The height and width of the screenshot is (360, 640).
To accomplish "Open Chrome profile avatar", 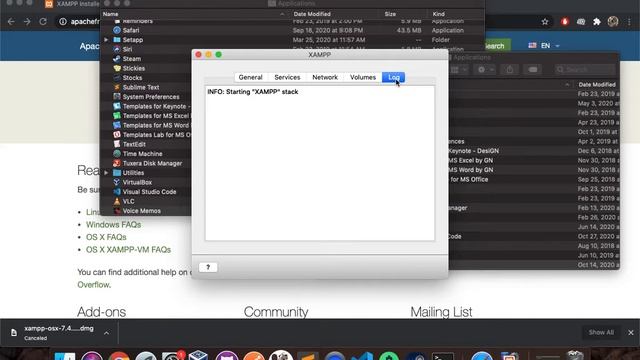I will pyautogui.click(x=613, y=22).
